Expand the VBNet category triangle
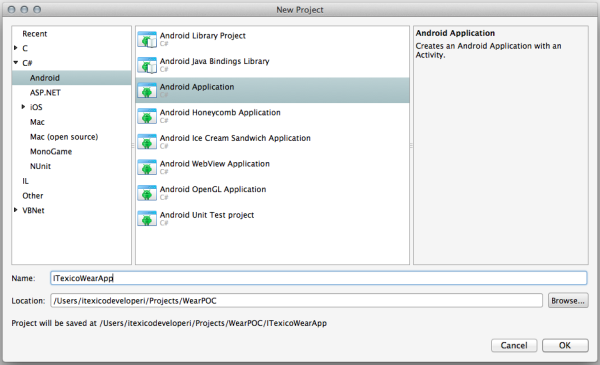Screen dimensions: 600x365 16,210
